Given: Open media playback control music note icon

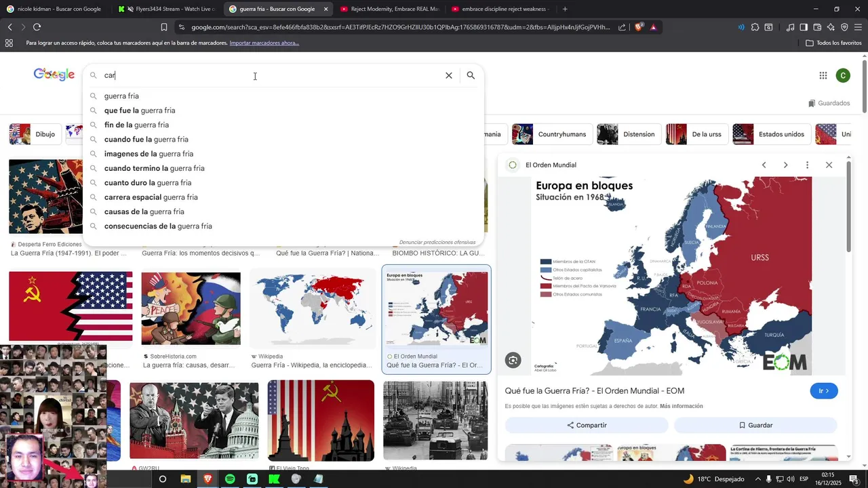Looking at the screenshot, I should 790,27.
